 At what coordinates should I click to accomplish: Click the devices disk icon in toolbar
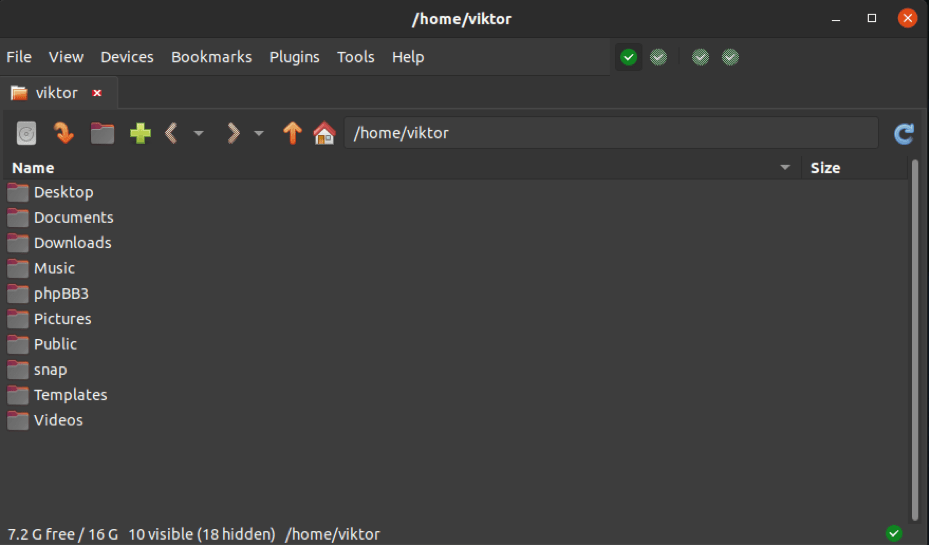click(26, 133)
